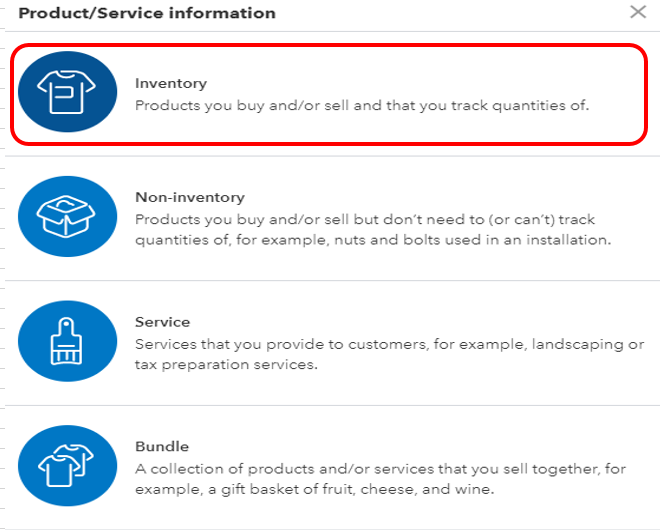Select the Inventory title label

[171, 83]
